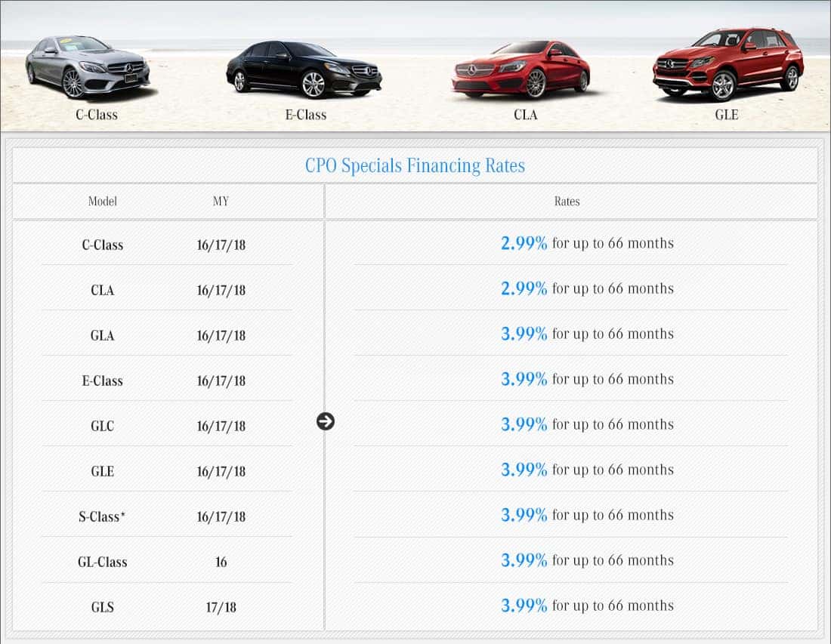The height and width of the screenshot is (644, 831).
Task: Click "for up to 66 months" in the GLS row
Action: [613, 605]
